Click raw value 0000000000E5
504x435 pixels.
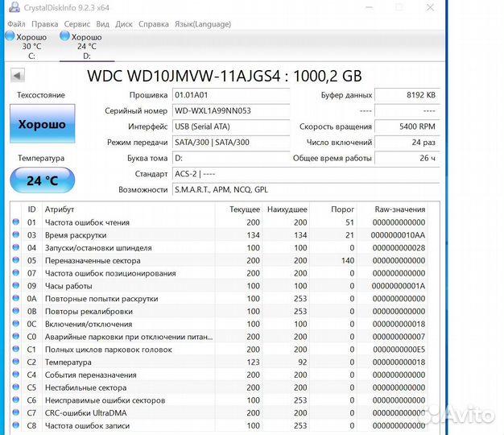[399, 350]
